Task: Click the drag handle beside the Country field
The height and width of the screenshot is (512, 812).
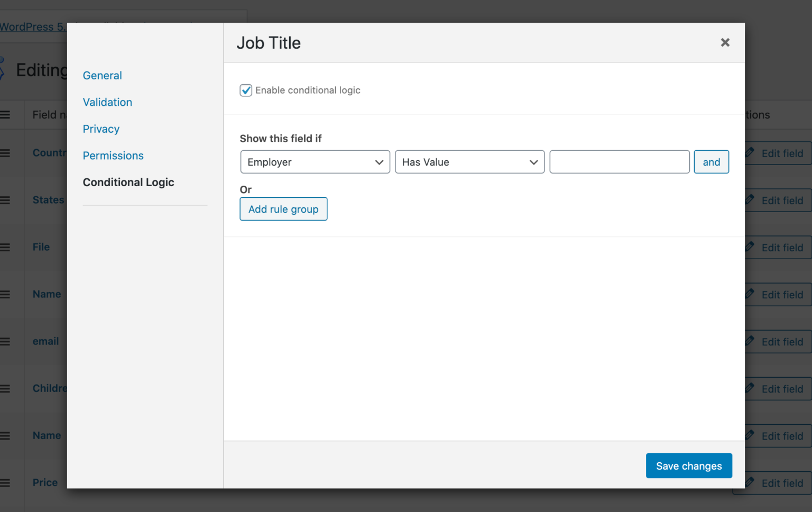Action: point(5,153)
